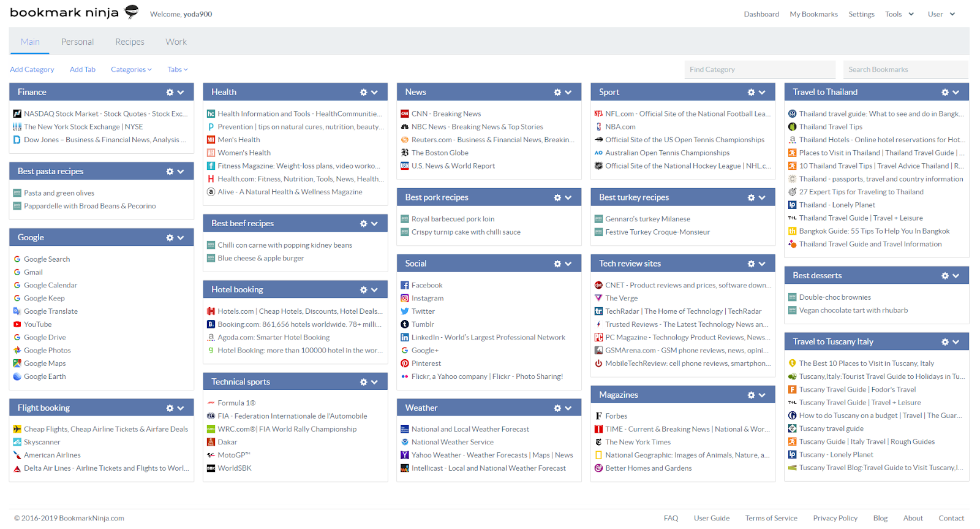Open the Categories dropdown menu
Screen dimensions: 980x529
[131, 70]
